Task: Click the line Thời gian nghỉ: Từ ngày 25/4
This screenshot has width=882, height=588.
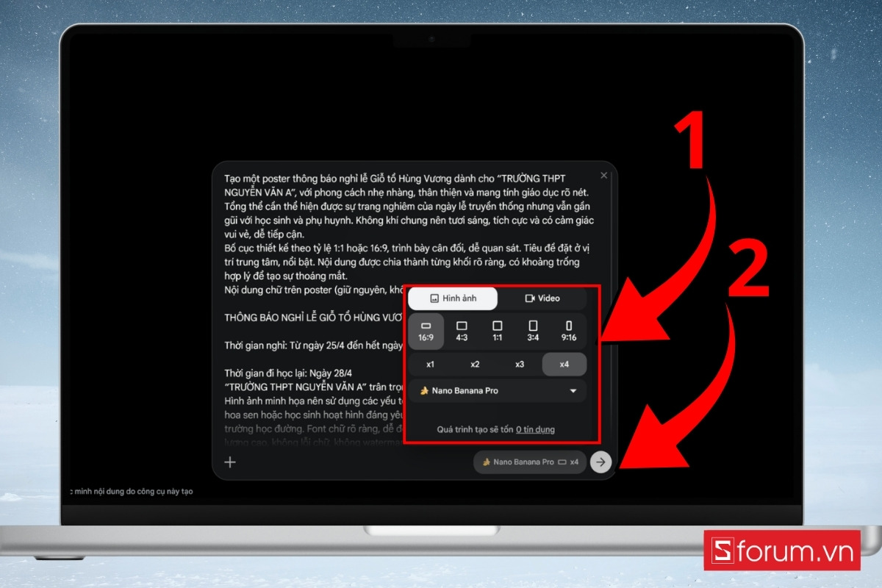Action: tap(314, 345)
